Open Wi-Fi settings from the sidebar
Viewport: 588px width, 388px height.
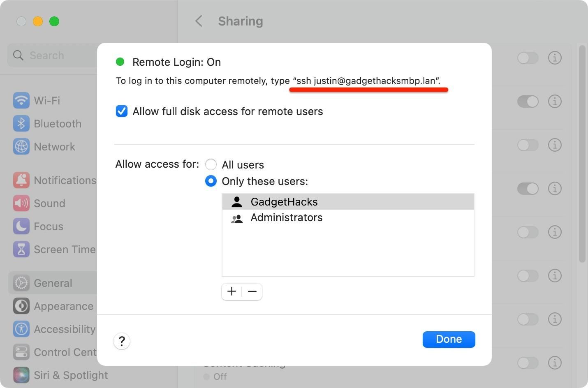47,100
